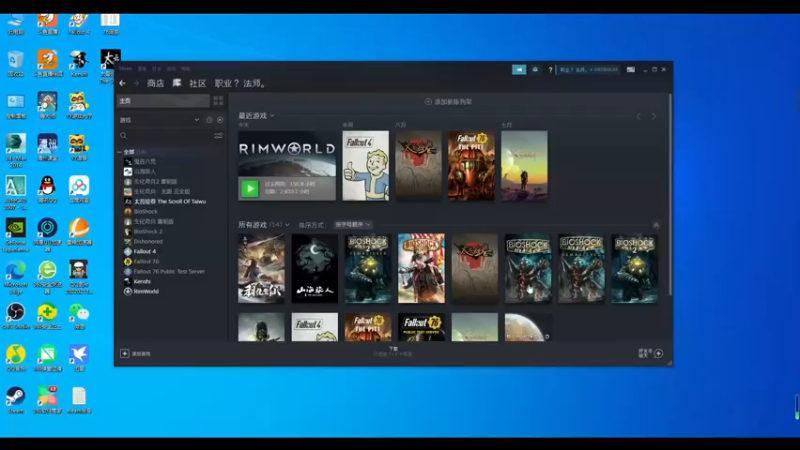
Task: Click the 添加游戏 add game button
Action: [x=135, y=354]
